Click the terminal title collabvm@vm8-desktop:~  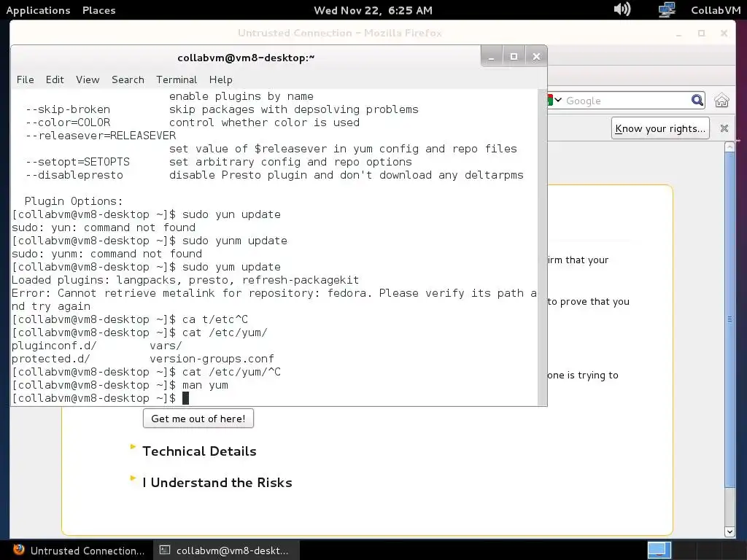(246, 58)
